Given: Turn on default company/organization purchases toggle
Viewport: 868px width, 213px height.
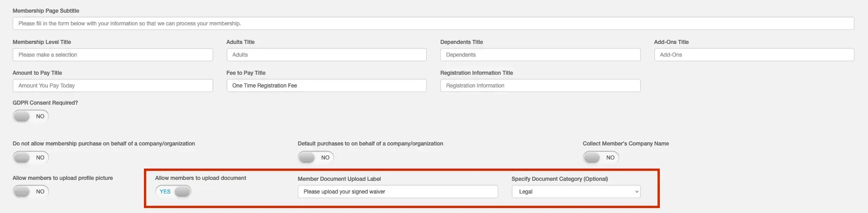Looking at the screenshot, I should (x=316, y=158).
